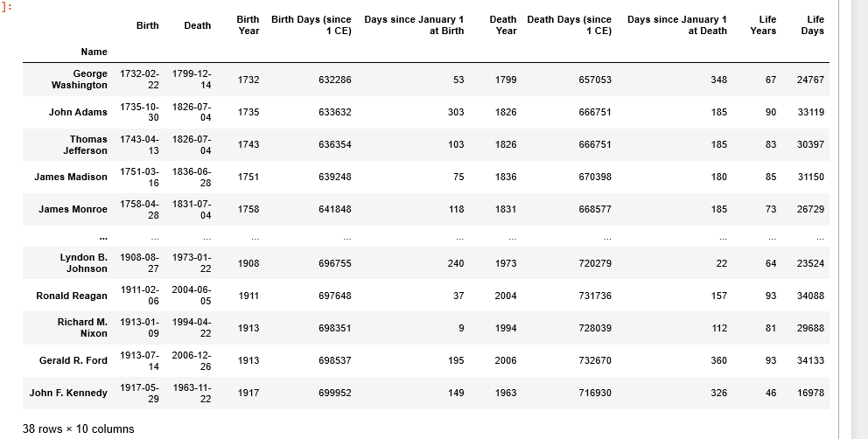This screenshot has height=439, width=868.
Task: Select Ronald Reagan's Life Days value 34088
Action: [x=810, y=296]
